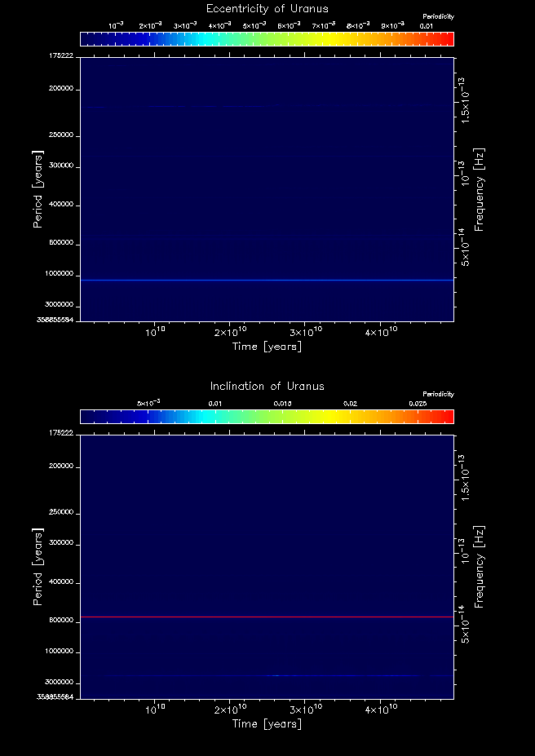Click 'Period [years]' axis label on the eccentricity plot
The image size is (535, 756).
tap(38, 188)
